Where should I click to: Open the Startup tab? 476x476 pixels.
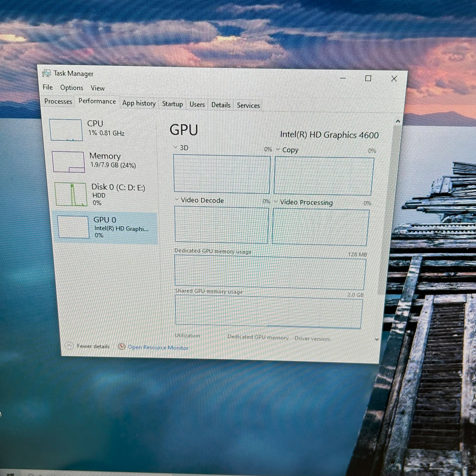pos(172,104)
